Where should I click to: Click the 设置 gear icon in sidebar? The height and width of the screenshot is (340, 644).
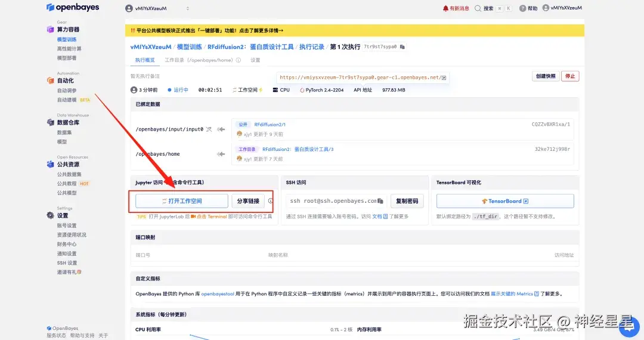[x=50, y=215]
